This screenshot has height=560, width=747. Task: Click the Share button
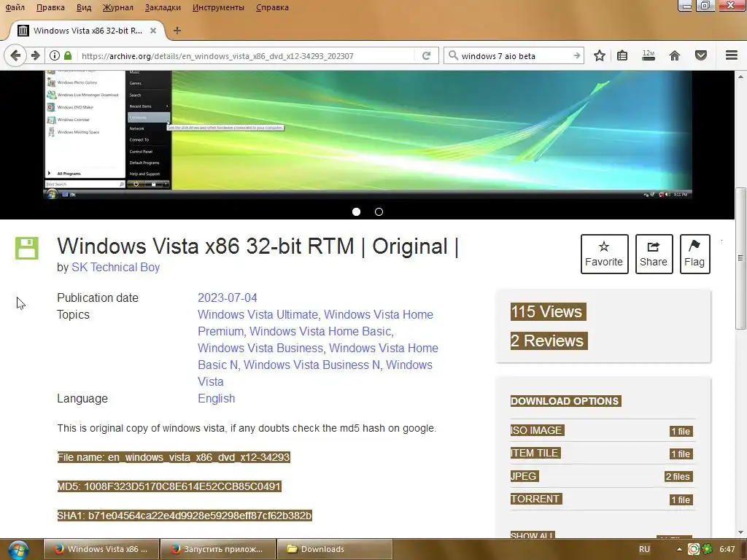654,254
